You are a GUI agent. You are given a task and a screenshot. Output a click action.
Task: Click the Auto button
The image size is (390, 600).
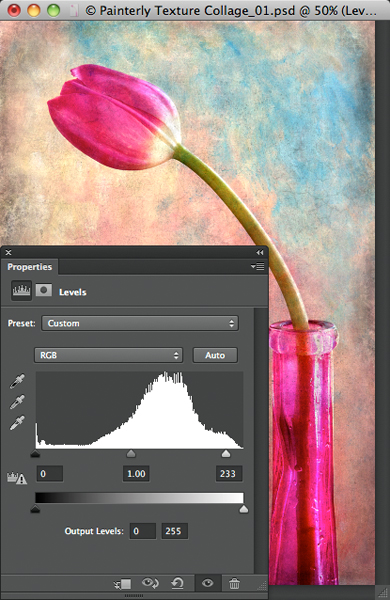point(215,355)
